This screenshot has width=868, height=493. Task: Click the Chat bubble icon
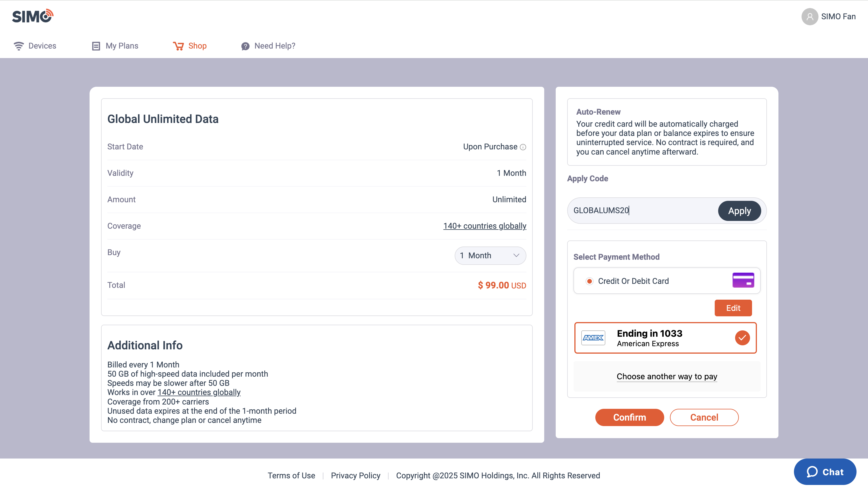coord(812,472)
